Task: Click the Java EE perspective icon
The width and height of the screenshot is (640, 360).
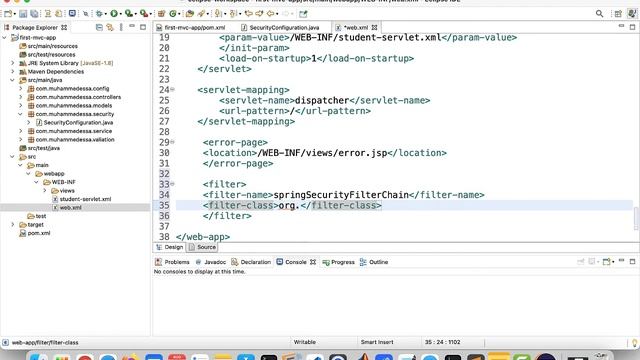Action: 632,14
